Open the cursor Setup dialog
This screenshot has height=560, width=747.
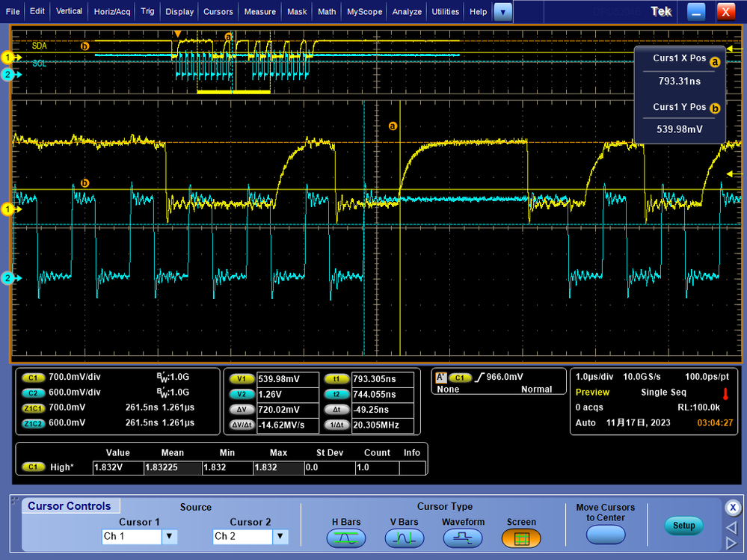point(683,526)
